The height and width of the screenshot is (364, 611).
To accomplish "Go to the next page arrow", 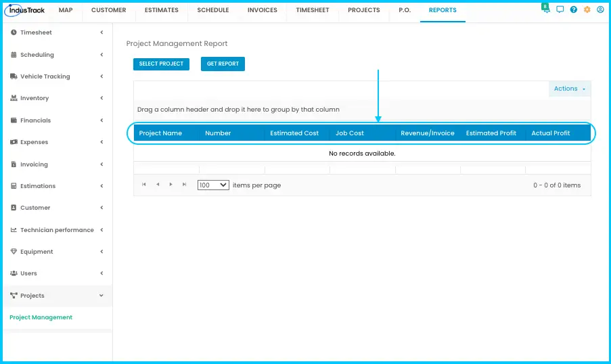I will (x=171, y=185).
